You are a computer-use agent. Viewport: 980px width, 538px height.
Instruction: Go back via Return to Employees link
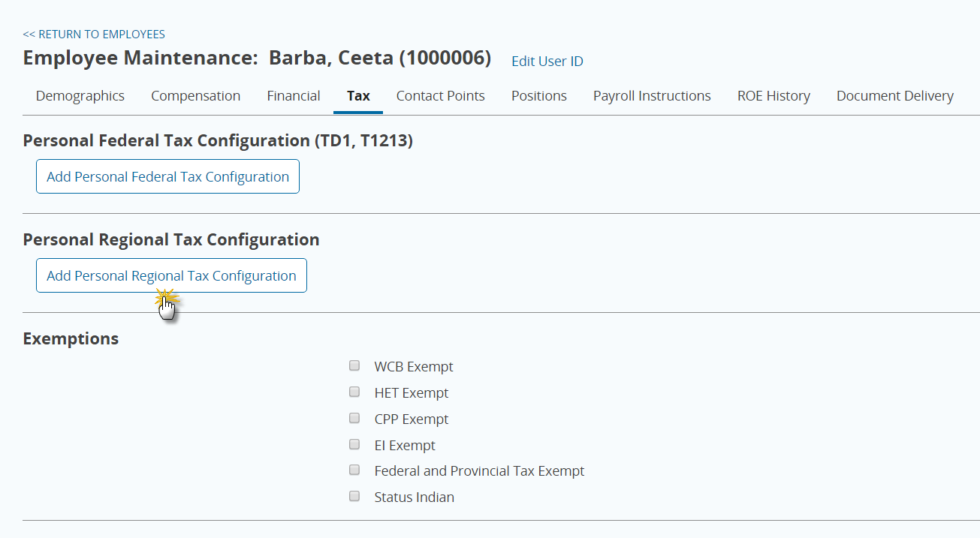pyautogui.click(x=94, y=35)
